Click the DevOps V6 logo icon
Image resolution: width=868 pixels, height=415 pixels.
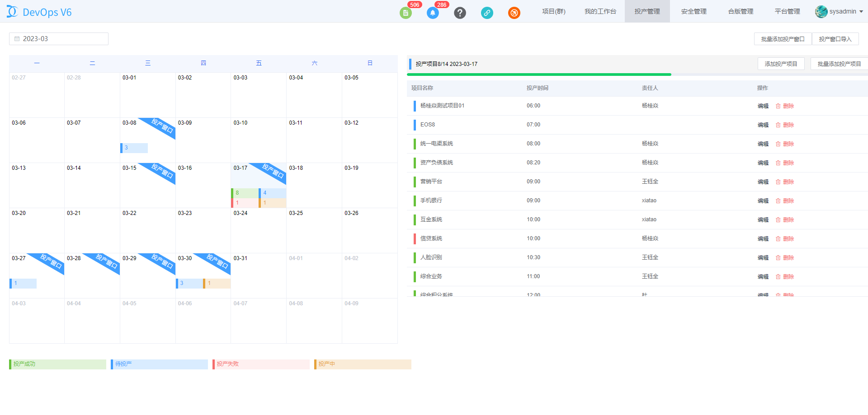point(12,12)
